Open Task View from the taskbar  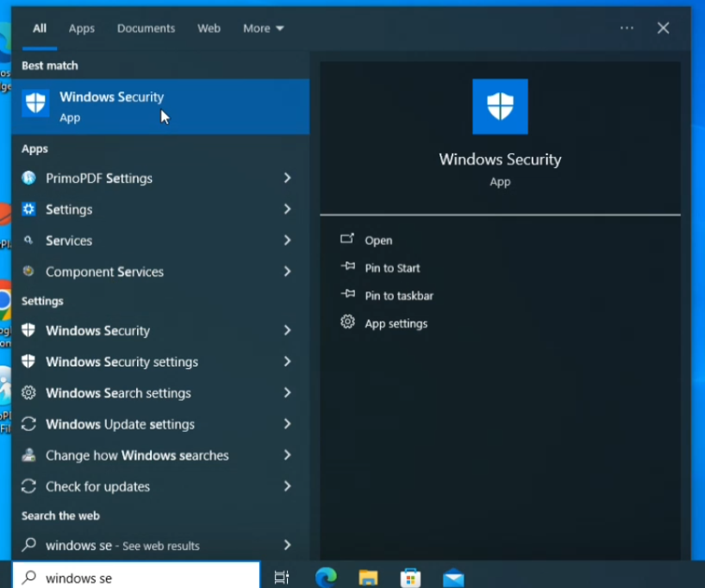(x=282, y=577)
